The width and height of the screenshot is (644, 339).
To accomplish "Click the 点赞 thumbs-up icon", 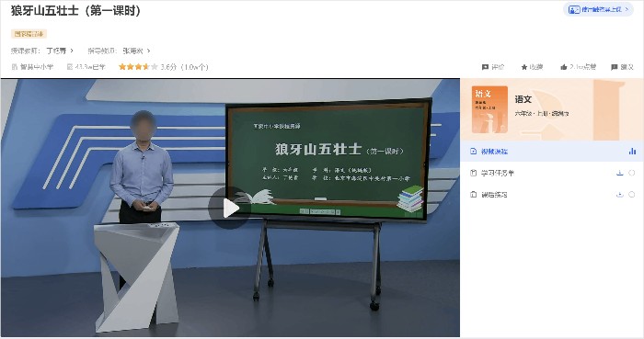I will [563, 67].
